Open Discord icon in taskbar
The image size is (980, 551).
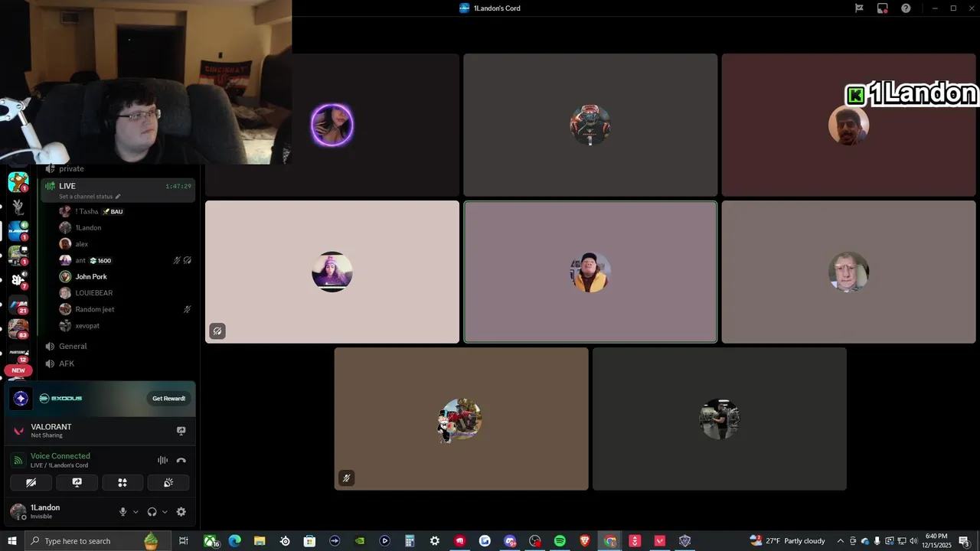tap(510, 541)
